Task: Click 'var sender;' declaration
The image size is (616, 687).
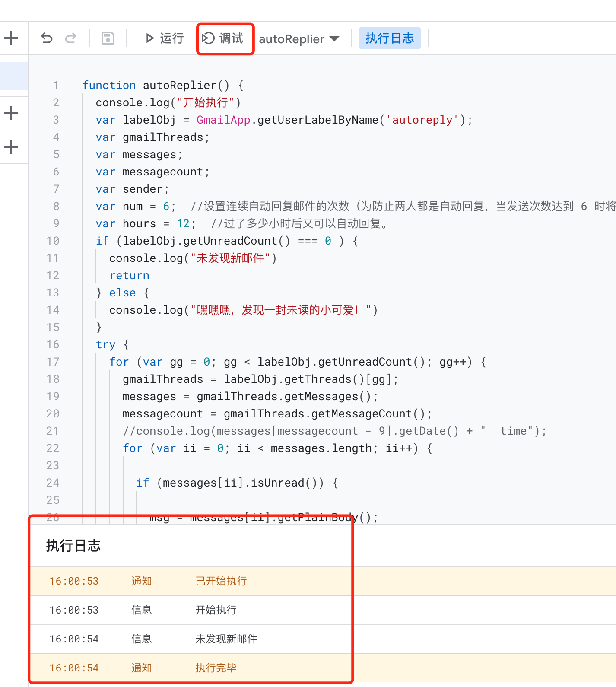Action: pyautogui.click(x=133, y=189)
